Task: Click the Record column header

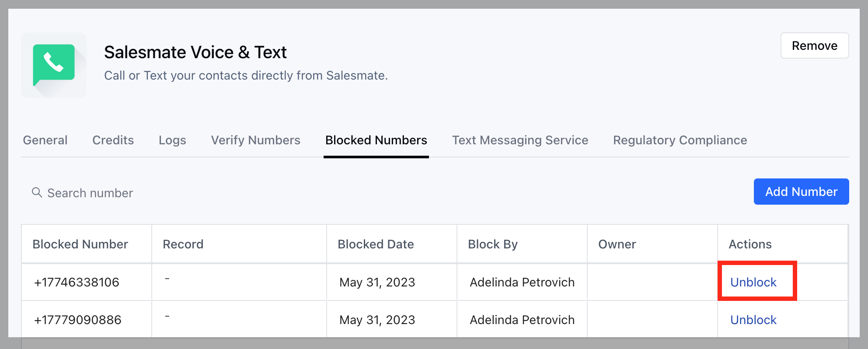Action: 183,244
